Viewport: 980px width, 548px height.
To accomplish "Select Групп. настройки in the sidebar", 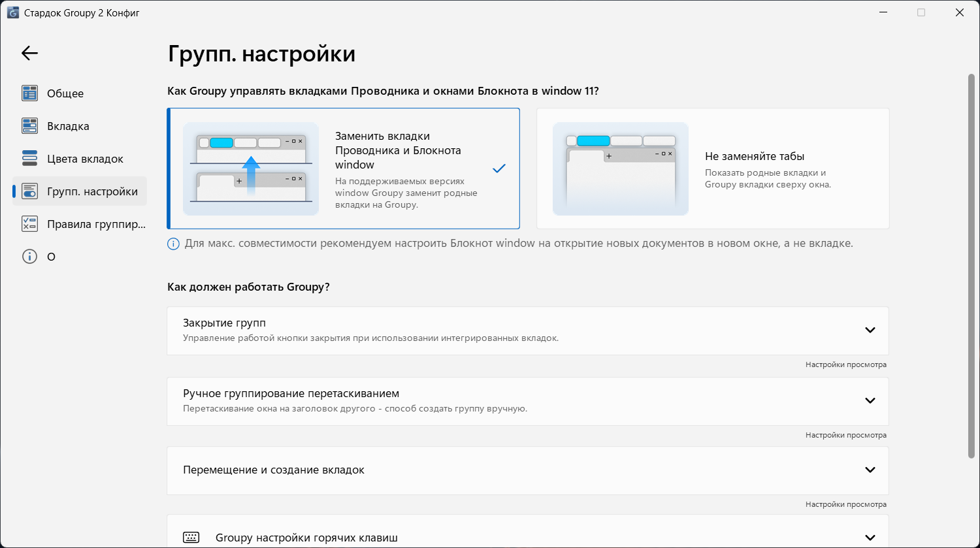I will pos(80,191).
